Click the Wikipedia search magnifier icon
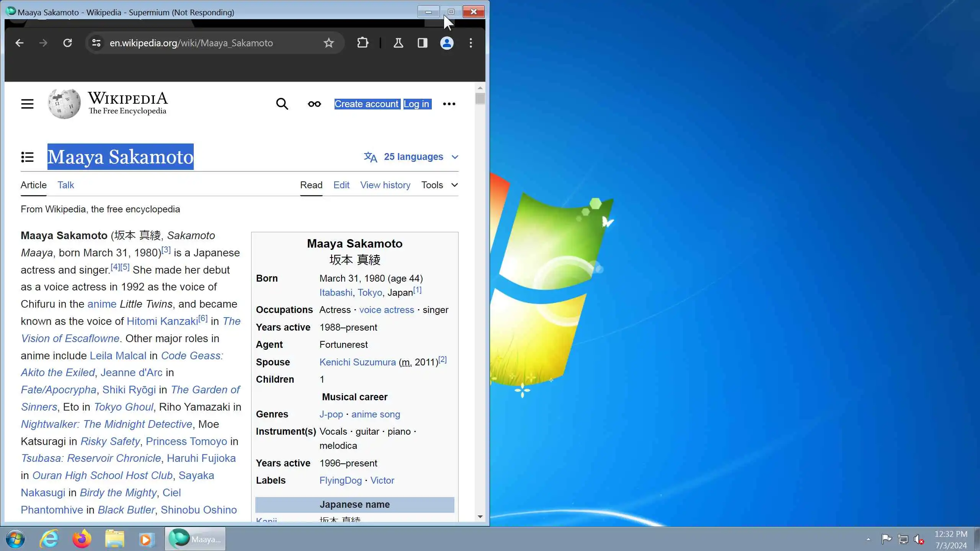 [x=282, y=104]
